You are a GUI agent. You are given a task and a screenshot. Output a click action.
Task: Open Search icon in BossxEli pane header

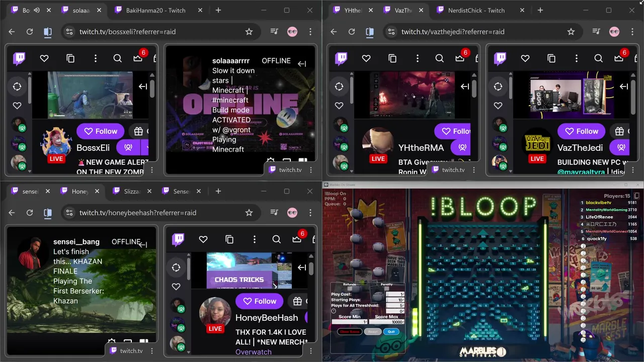pyautogui.click(x=117, y=59)
